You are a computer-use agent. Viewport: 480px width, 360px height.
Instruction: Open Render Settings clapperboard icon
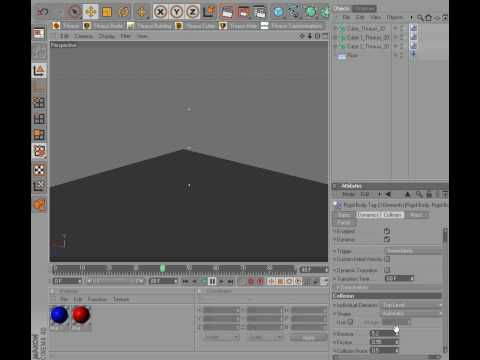(259, 12)
